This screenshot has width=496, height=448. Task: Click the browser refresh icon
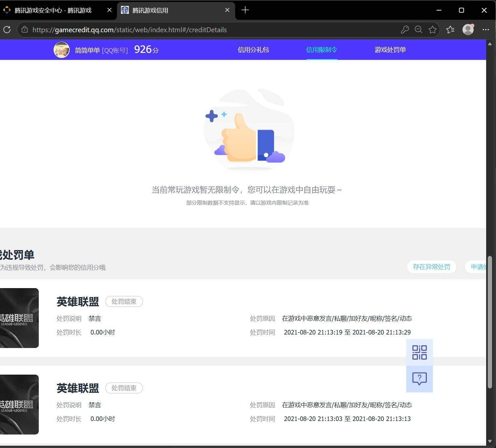tap(7, 30)
